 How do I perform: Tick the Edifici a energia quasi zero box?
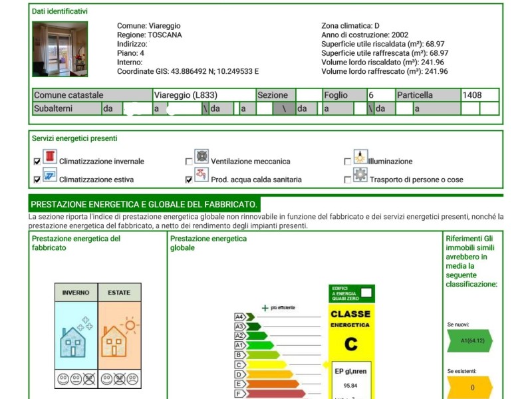coord(366,293)
